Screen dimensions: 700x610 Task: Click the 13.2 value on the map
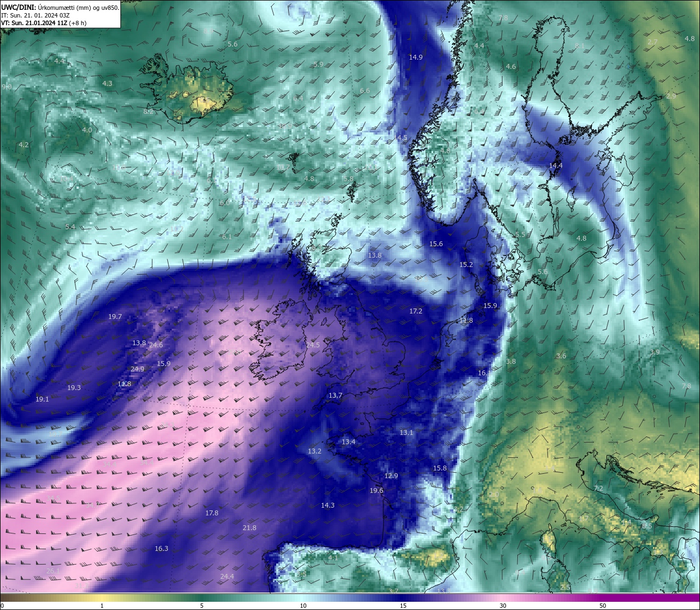coord(314,451)
